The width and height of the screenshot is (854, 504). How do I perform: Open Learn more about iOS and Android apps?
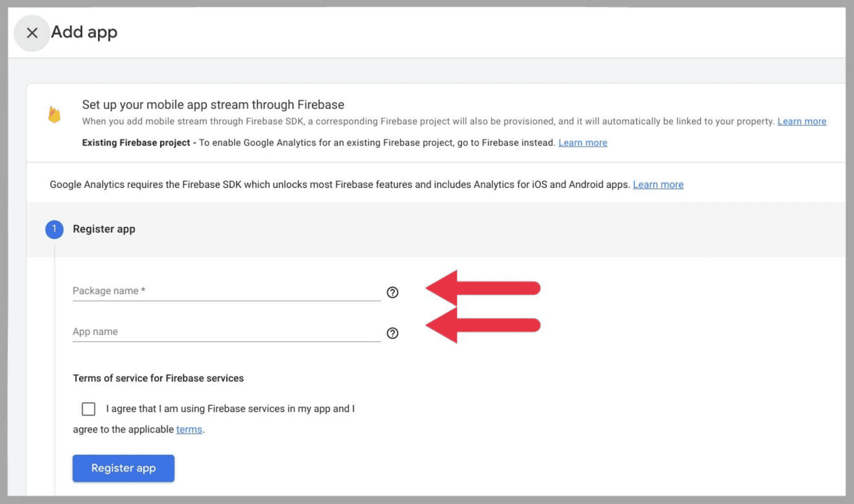pyautogui.click(x=658, y=185)
